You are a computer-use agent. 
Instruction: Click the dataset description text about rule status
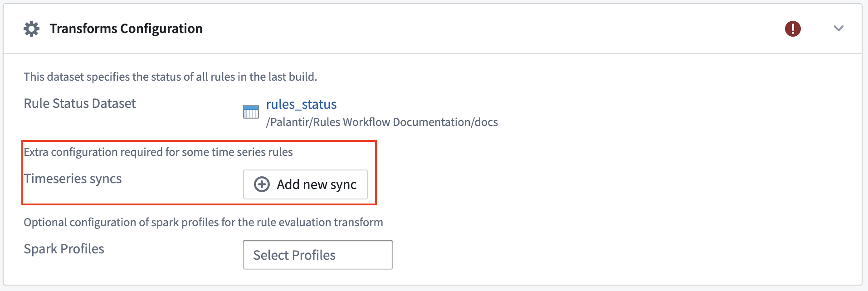pyautogui.click(x=171, y=77)
